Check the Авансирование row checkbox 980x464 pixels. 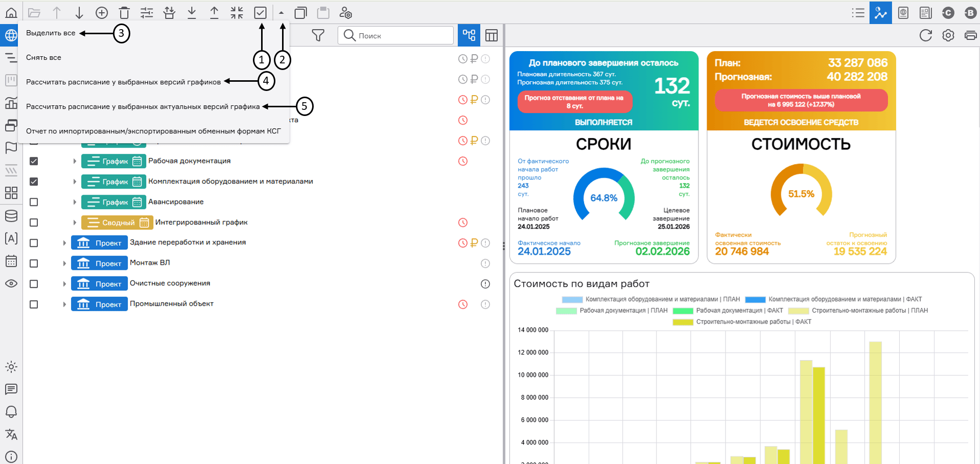pos(34,202)
